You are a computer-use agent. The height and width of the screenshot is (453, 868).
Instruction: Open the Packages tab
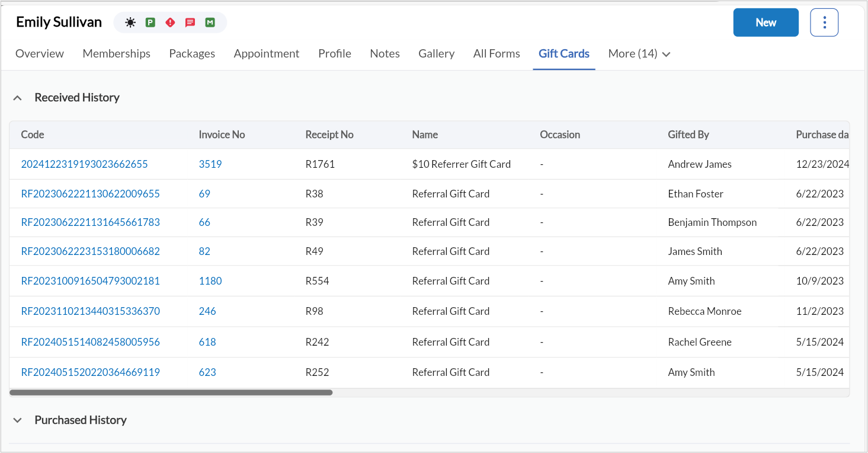click(192, 54)
